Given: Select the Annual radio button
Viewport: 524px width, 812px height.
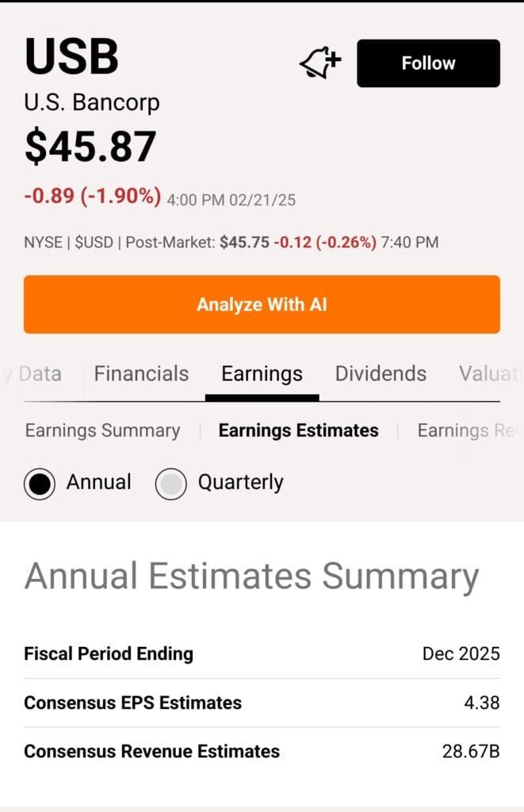Looking at the screenshot, I should [40, 483].
